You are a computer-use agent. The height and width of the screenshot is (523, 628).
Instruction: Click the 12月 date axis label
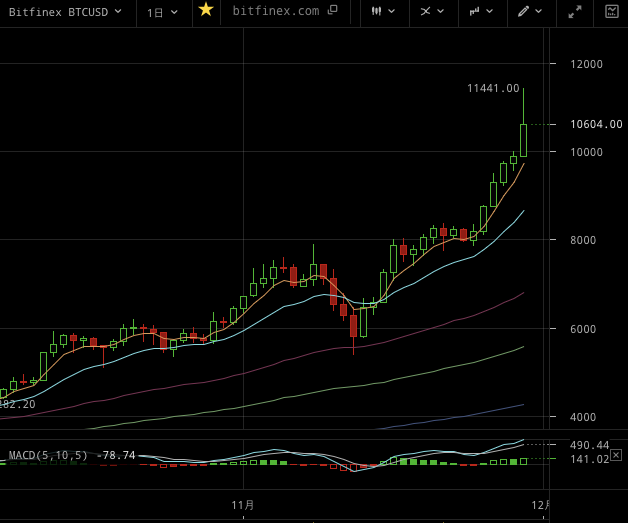540,505
